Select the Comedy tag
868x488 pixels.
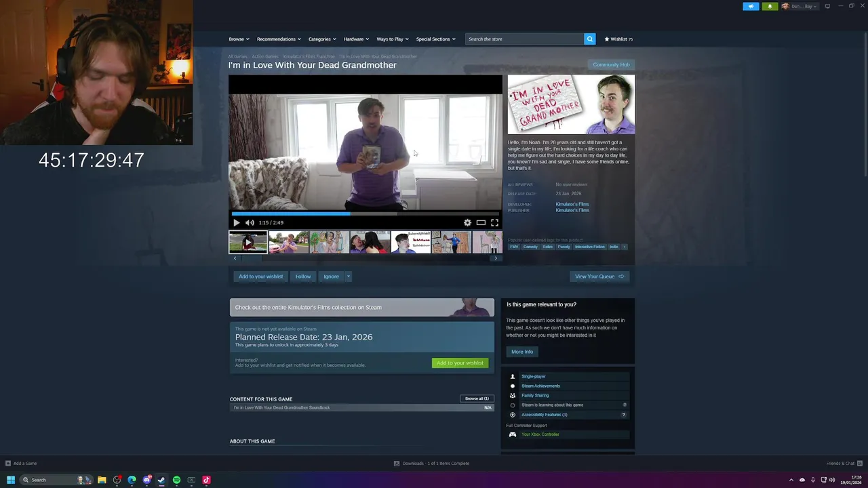click(530, 247)
